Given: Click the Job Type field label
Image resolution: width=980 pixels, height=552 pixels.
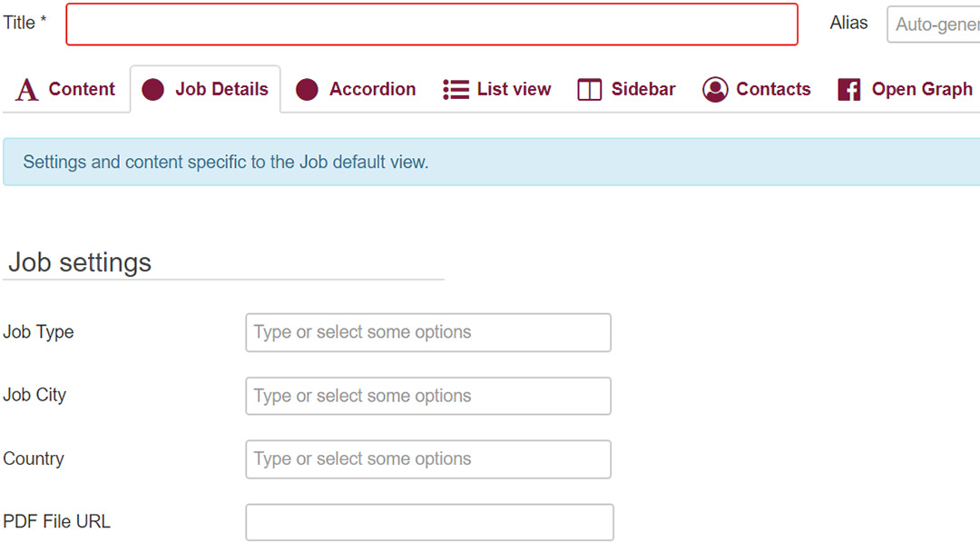Looking at the screenshot, I should (38, 332).
